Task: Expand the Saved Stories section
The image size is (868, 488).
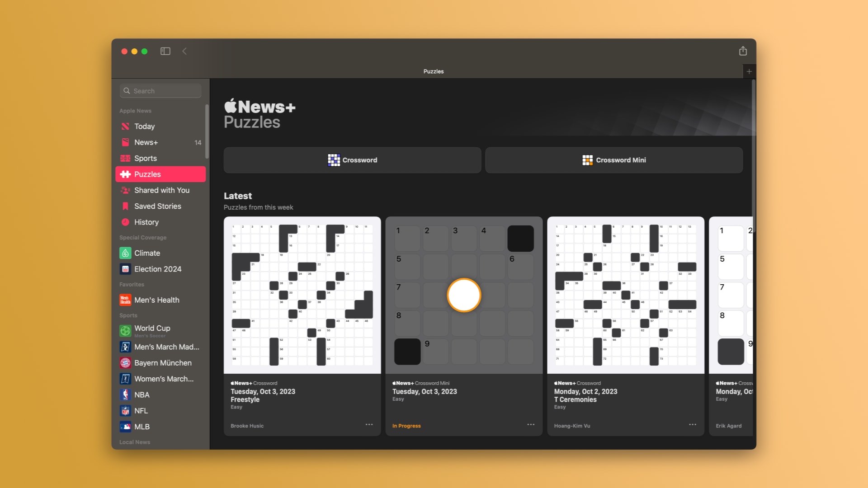Action: (158, 206)
